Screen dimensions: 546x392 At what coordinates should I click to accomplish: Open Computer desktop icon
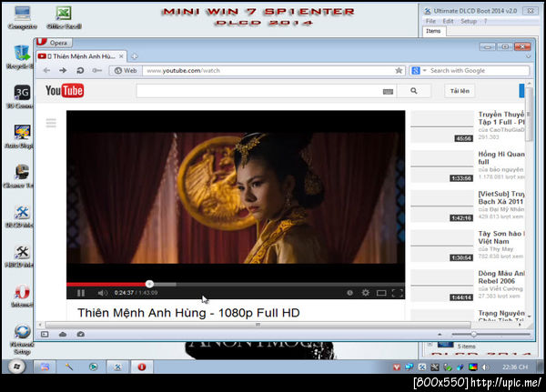(22, 18)
